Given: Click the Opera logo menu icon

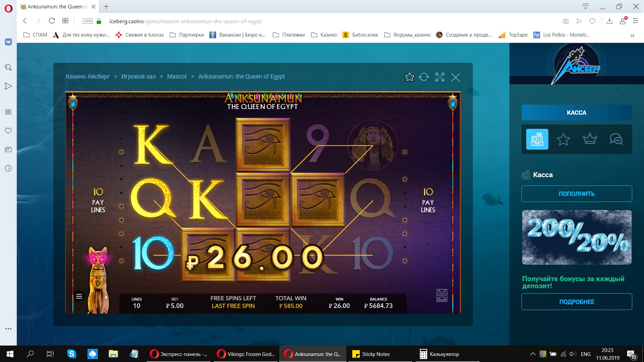Looking at the screenshot, I should point(8,8).
